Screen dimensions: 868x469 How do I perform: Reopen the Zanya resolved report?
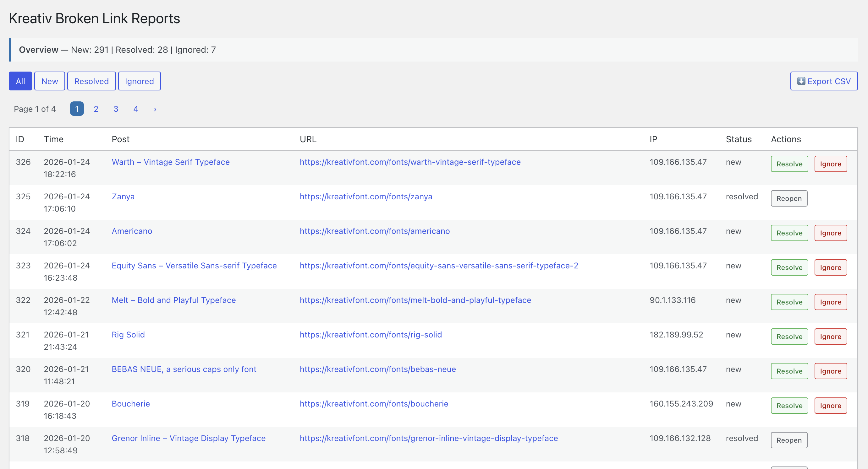(789, 198)
